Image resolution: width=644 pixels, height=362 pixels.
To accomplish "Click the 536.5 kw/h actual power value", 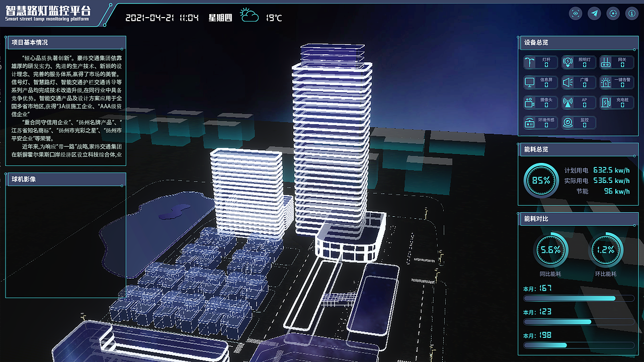I will (611, 180).
